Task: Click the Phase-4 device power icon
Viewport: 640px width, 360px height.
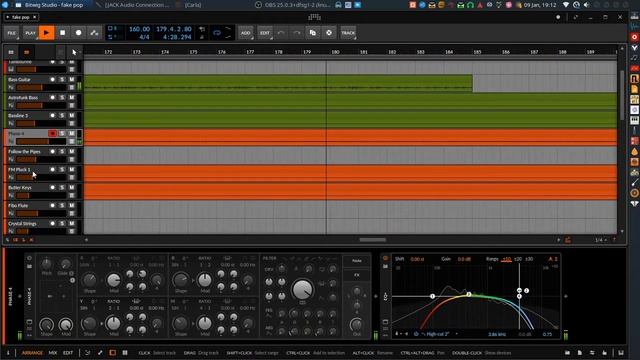Action: [29, 258]
